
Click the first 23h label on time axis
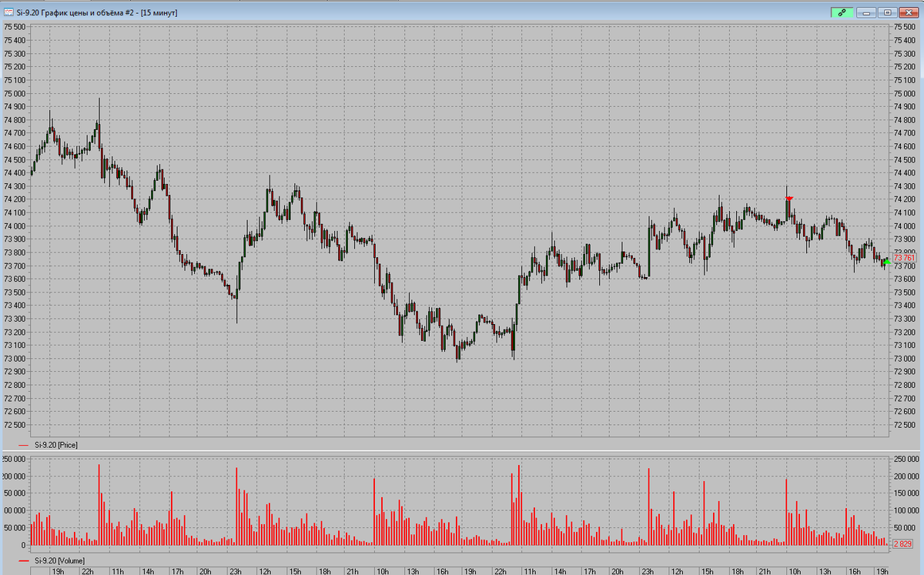point(236,571)
